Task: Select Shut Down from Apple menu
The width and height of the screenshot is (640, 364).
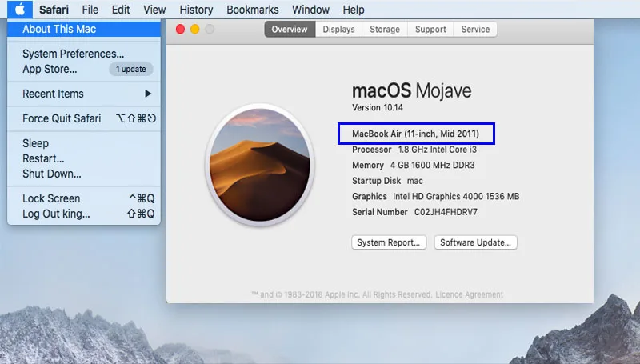Action: [84, 174]
